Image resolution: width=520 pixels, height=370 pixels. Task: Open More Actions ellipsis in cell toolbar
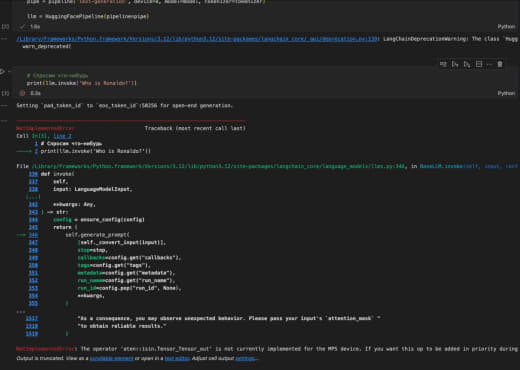click(x=489, y=64)
